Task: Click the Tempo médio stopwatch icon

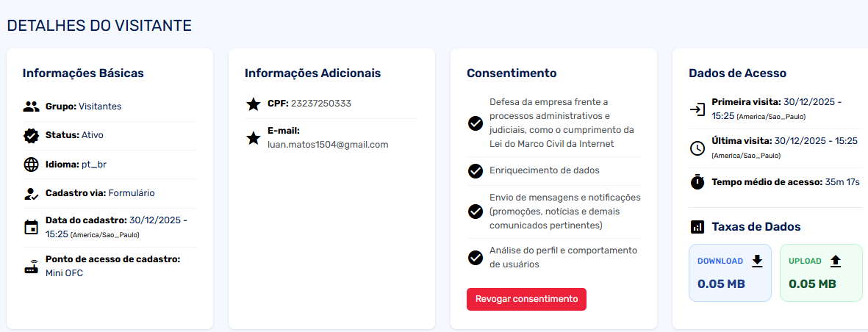Action: click(x=697, y=181)
